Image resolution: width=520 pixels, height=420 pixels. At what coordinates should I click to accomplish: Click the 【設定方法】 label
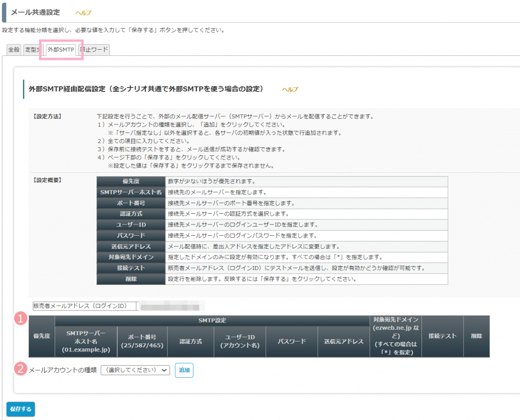tap(47, 116)
